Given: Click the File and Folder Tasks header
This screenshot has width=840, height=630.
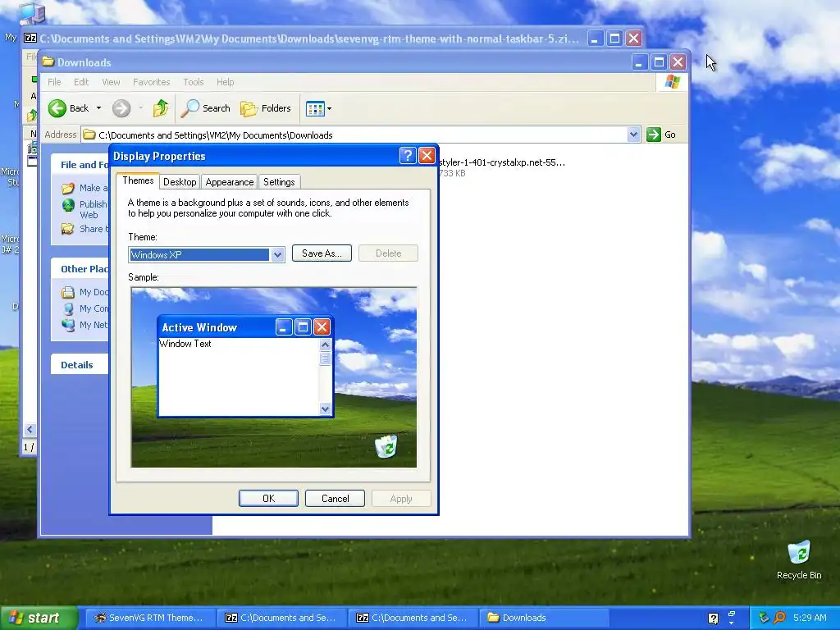Looking at the screenshot, I should coord(80,164).
